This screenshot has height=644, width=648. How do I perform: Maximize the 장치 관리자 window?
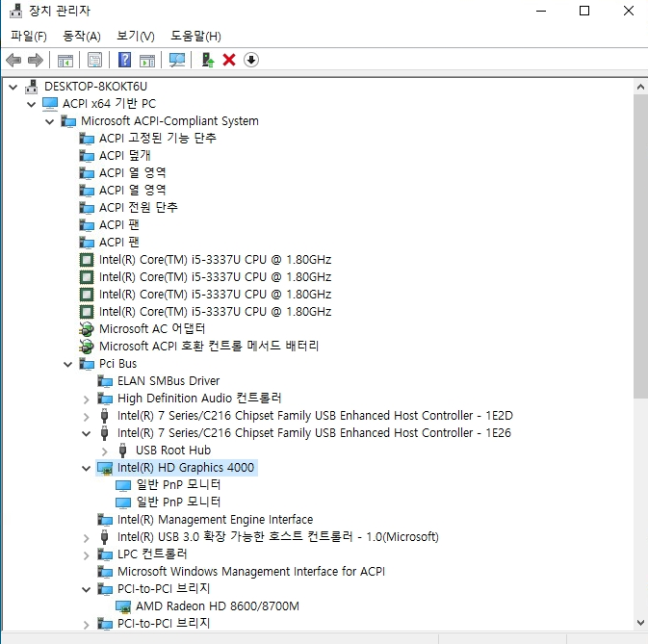(x=584, y=11)
